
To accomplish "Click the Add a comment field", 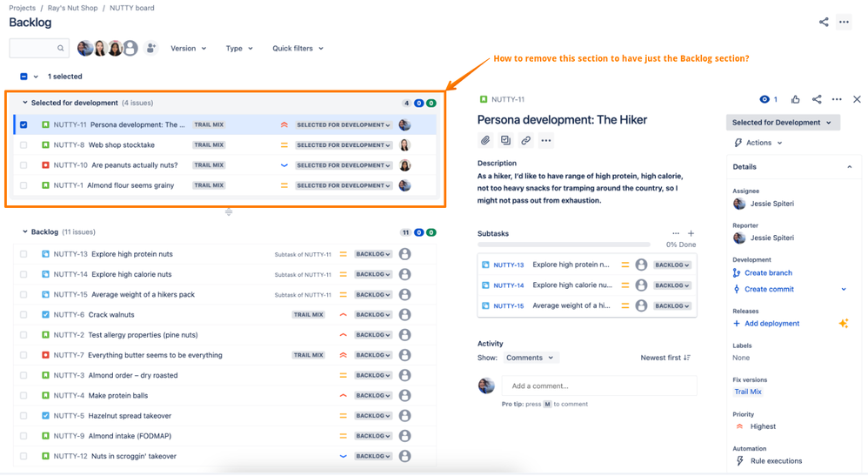I will (x=599, y=385).
